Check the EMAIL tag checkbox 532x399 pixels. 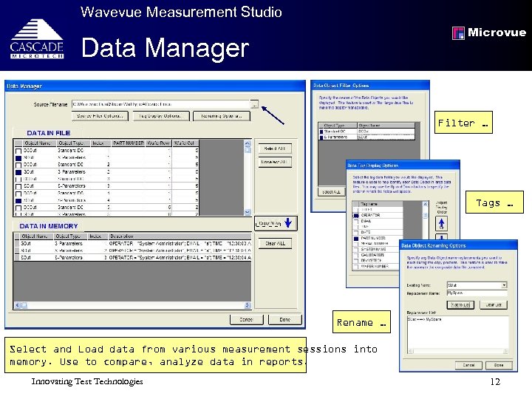click(356, 221)
